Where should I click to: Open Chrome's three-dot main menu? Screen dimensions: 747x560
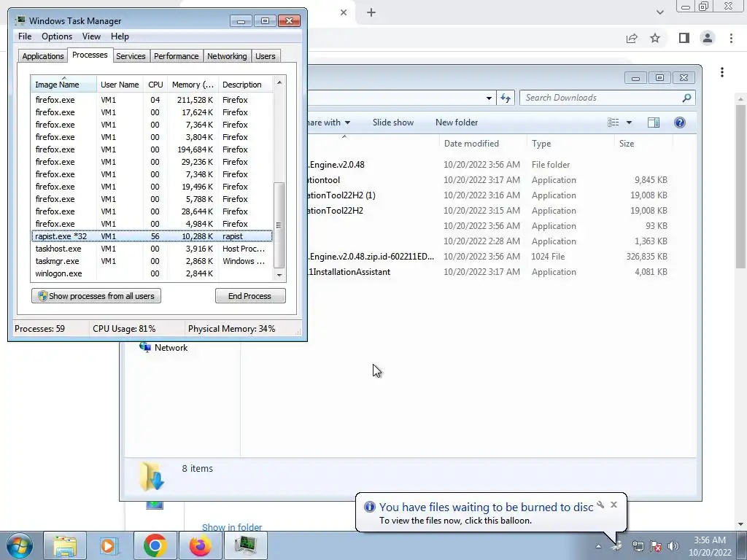pyautogui.click(x=731, y=38)
